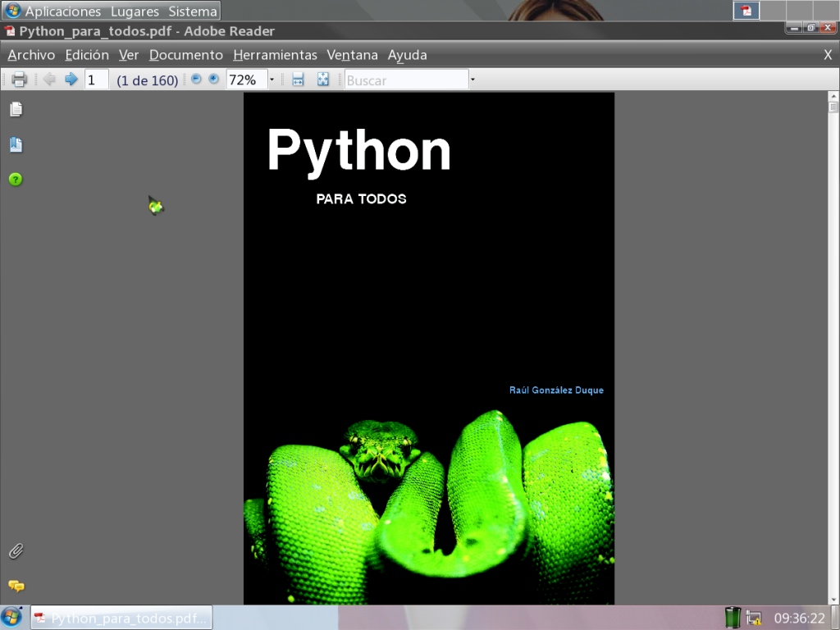The width and height of the screenshot is (840, 630).
Task: Minimize the Adobe Reader window
Action: [x=794, y=27]
